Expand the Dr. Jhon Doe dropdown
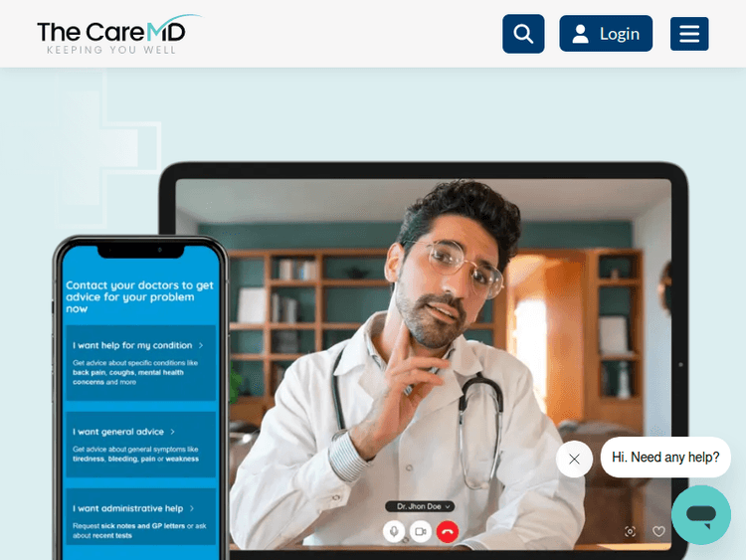The height and width of the screenshot is (560, 746). (420, 506)
